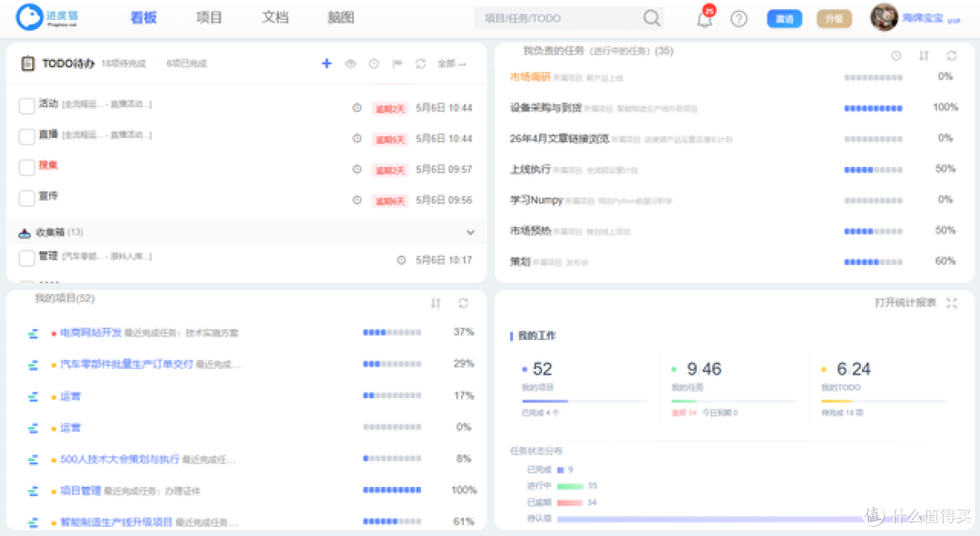Open the 智能制造生产线升级项目 project
980x536 pixels.
click(116, 521)
